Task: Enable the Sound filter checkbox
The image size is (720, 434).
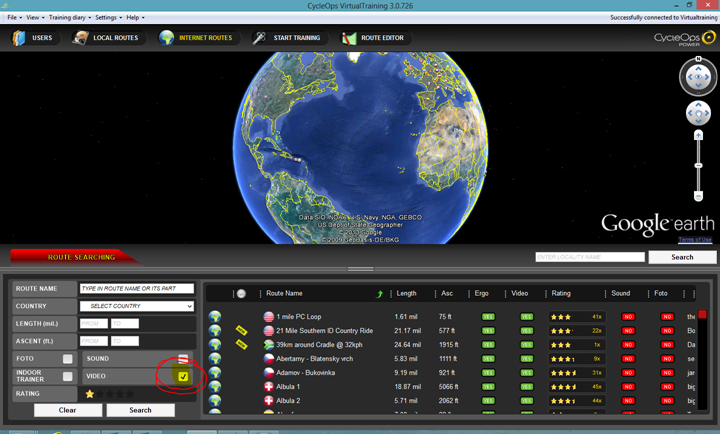Action: [x=183, y=358]
